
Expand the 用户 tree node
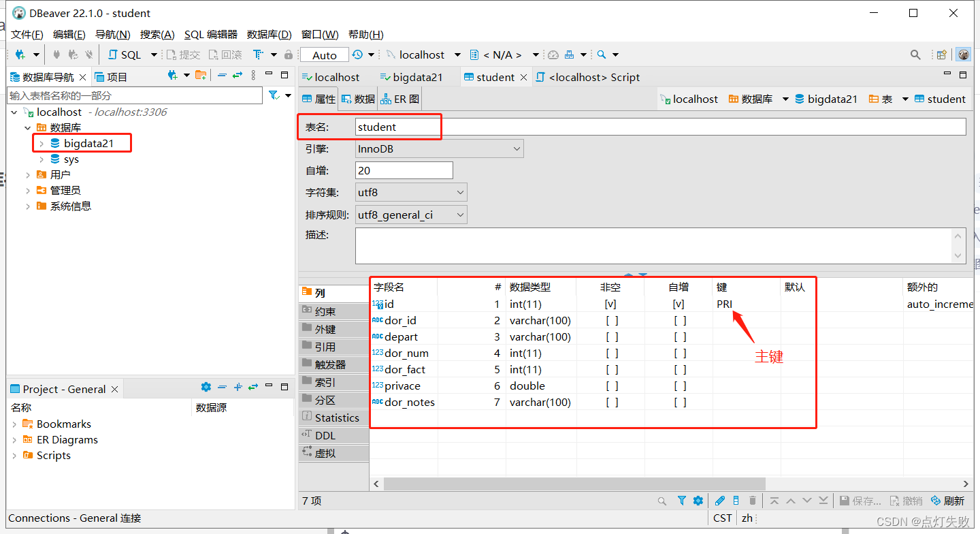click(28, 174)
